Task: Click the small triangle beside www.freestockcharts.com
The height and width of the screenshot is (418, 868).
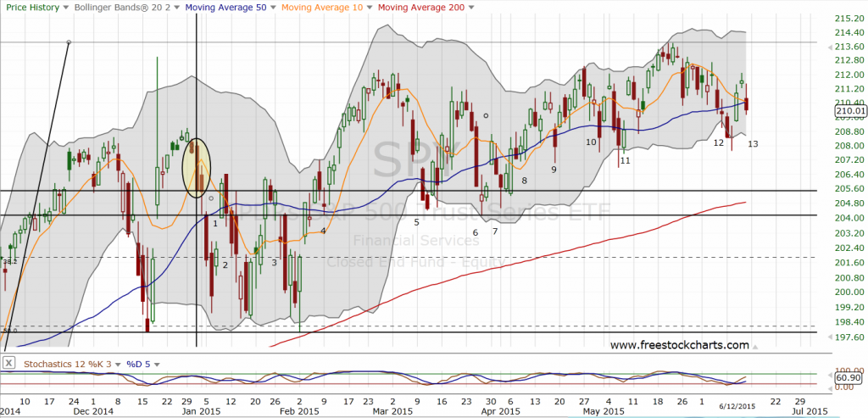Action: pos(755,346)
